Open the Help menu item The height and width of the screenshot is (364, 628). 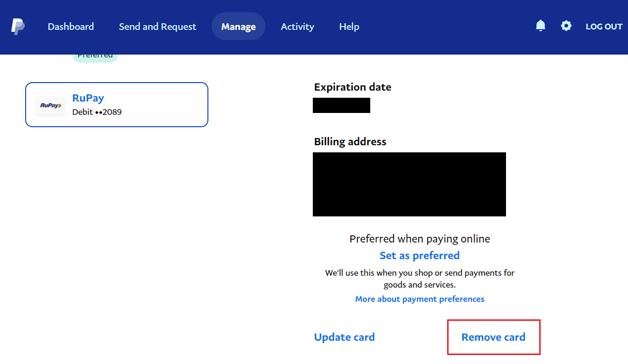(349, 27)
